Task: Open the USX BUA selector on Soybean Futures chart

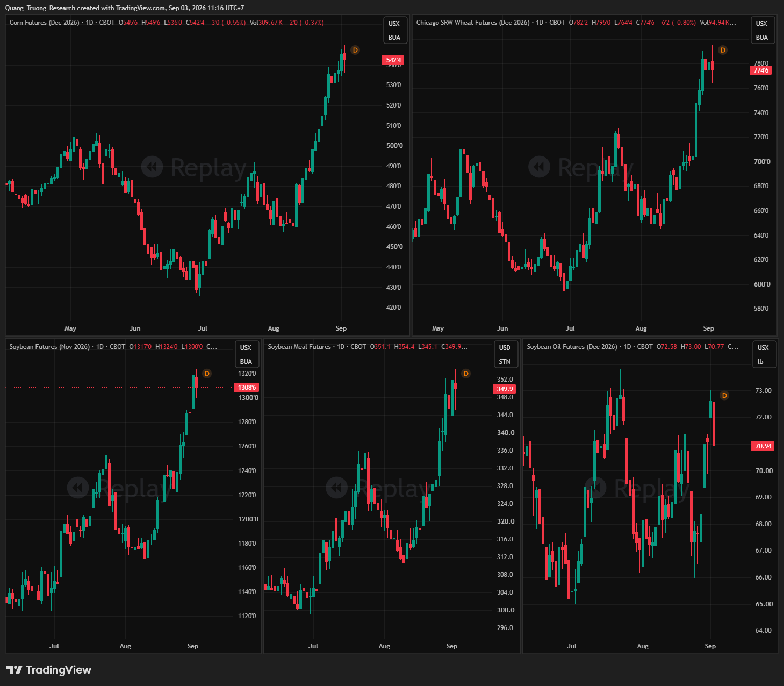Action: (246, 354)
